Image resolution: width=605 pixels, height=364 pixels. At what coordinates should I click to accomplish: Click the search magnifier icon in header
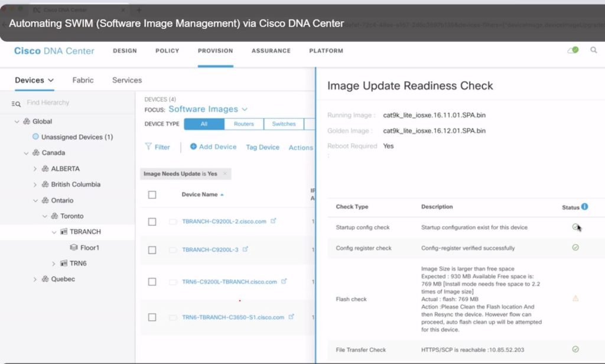click(x=594, y=51)
